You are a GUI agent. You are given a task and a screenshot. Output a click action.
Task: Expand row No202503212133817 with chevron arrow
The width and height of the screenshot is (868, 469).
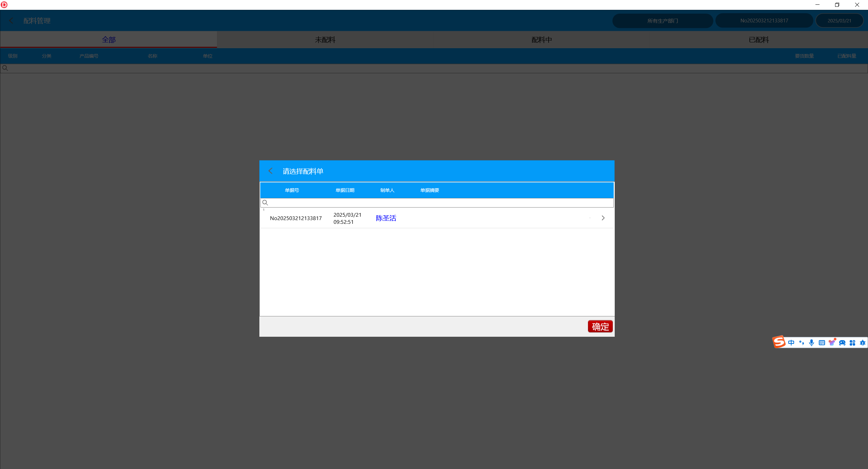[603, 218]
